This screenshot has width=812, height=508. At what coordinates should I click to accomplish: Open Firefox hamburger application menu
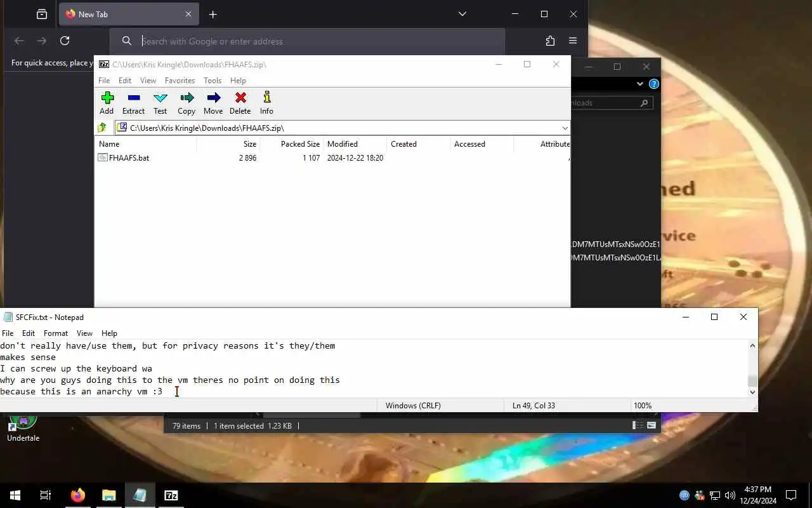573,41
